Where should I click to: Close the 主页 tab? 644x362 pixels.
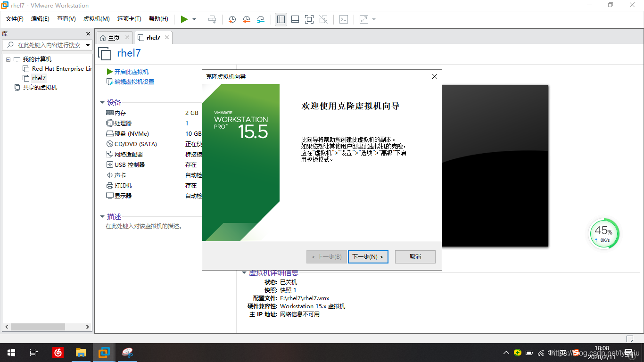pos(127,38)
